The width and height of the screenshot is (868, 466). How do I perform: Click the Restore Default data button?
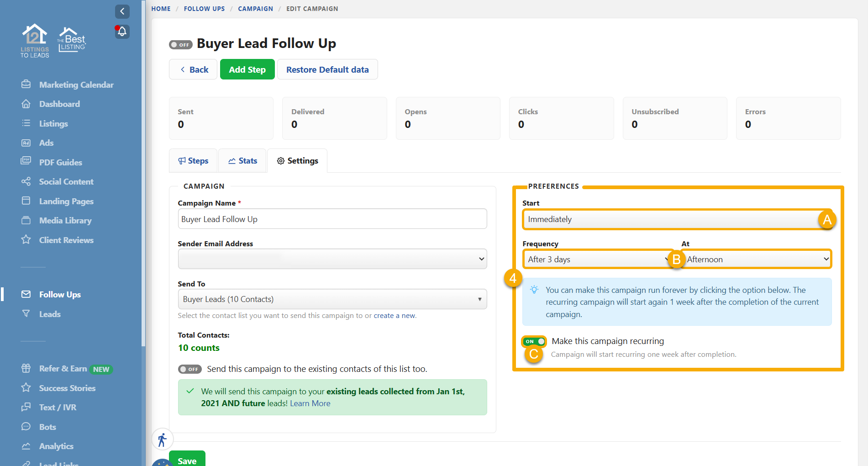click(x=327, y=69)
